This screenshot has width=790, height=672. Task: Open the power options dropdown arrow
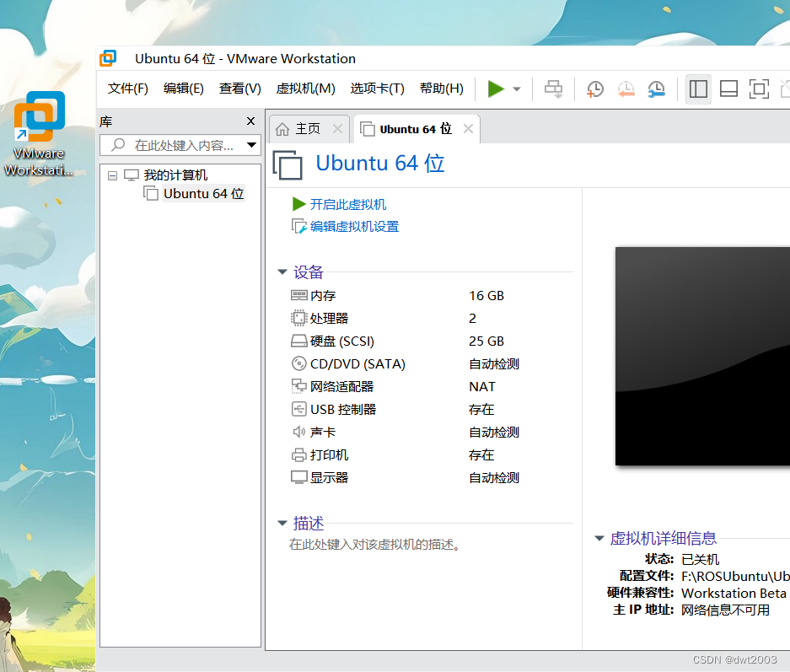517,89
